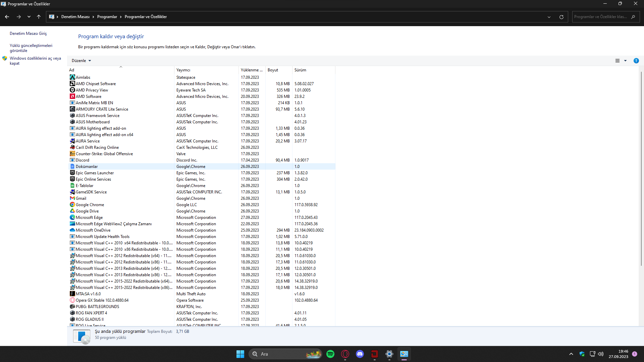This screenshot has height=362, width=644.
Task: Click the refresh icon in address bar
Action: point(561,17)
